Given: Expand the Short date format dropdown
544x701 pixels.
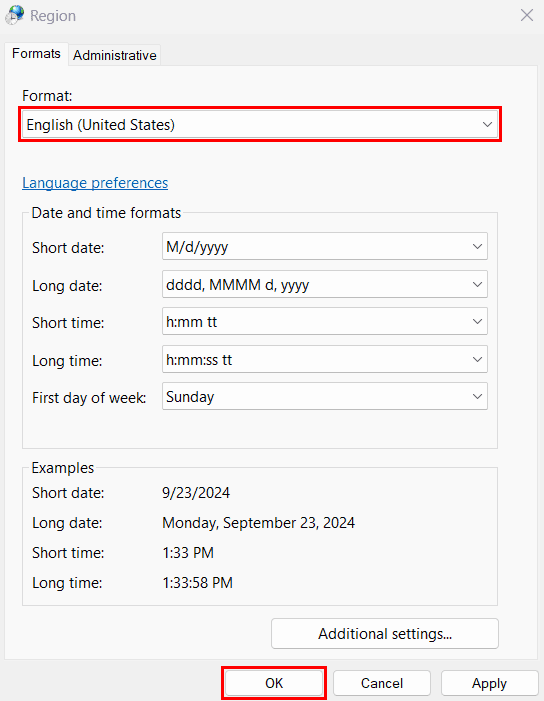Looking at the screenshot, I should coord(325,246).
